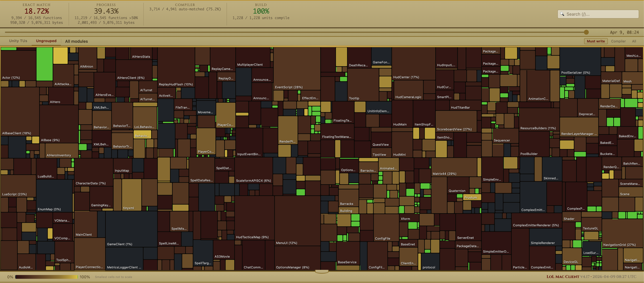Select the All filter option
The height and width of the screenshot is (283, 644).
point(634,41)
